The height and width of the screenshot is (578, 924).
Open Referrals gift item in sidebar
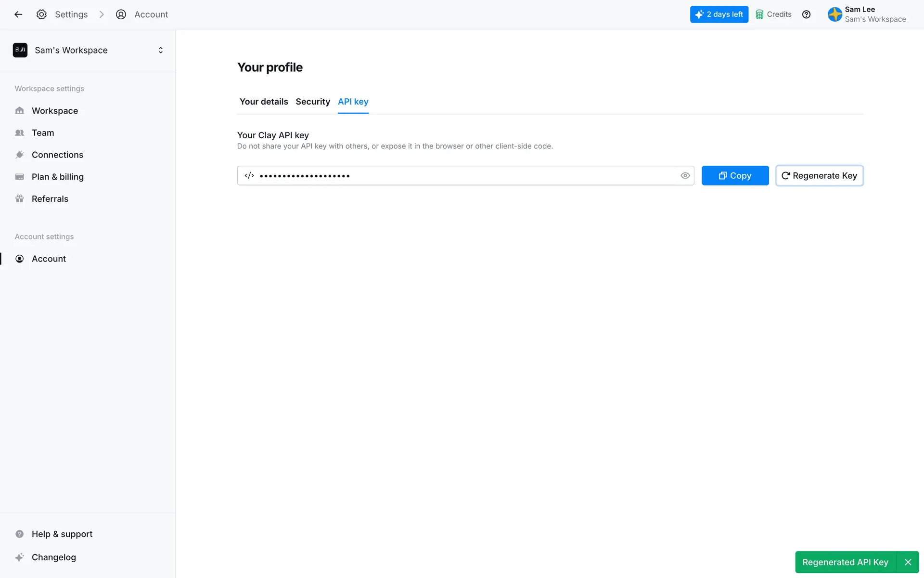click(50, 199)
